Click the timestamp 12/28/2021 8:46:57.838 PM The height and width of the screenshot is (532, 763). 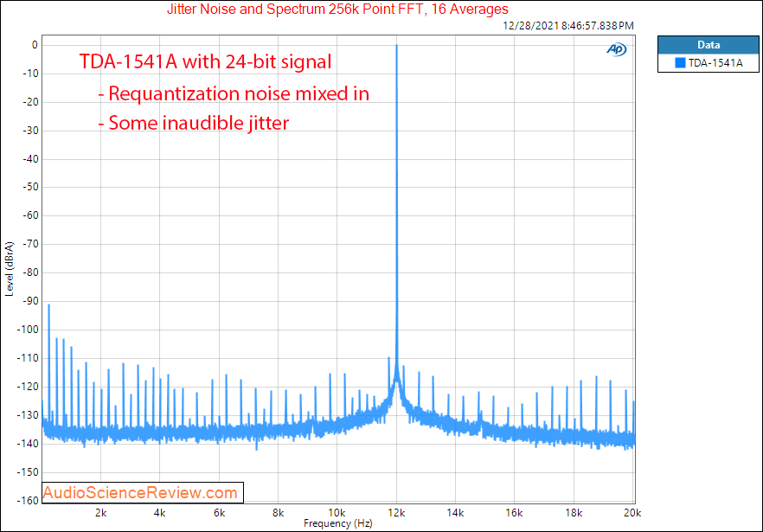pos(567,26)
